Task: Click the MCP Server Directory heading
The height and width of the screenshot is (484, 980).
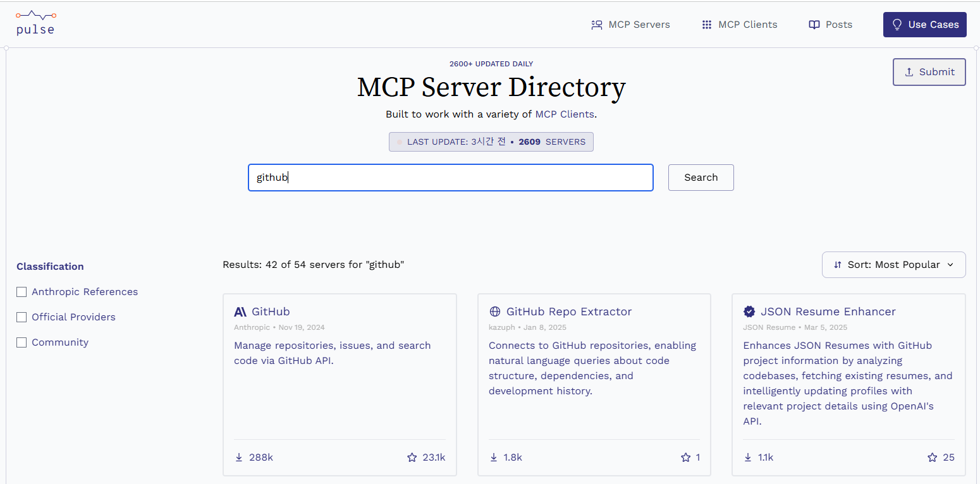Action: (491, 87)
